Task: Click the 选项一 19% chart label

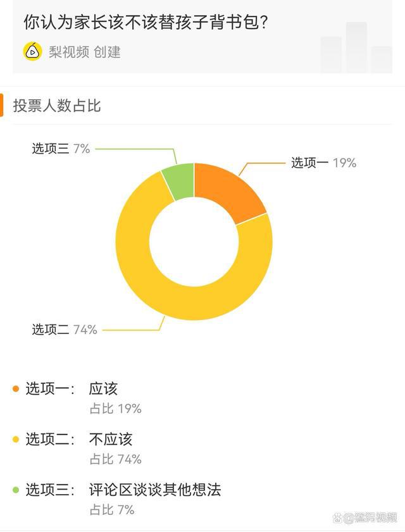Action: click(x=323, y=163)
